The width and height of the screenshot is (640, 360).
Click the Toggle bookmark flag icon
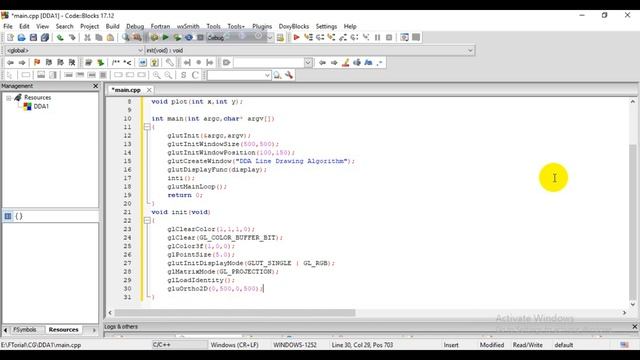pos(37,62)
